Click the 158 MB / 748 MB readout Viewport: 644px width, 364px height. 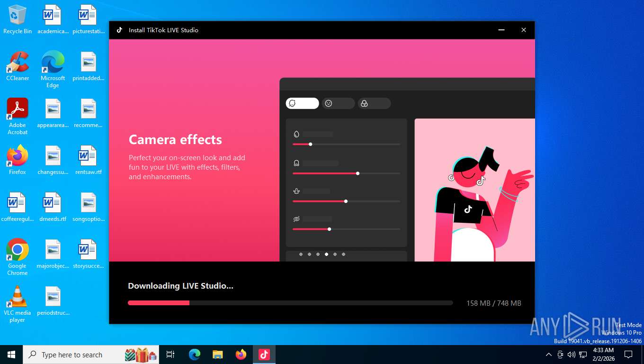tap(494, 303)
